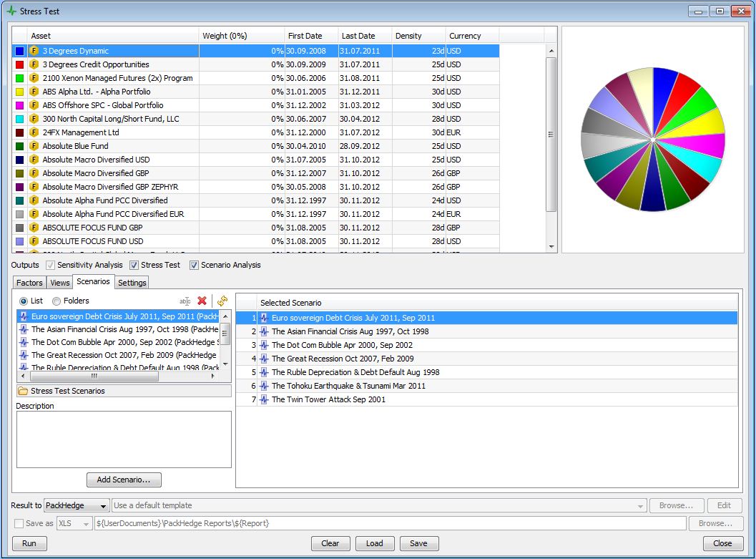This screenshot has height=559, width=756.
Task: Click scenario icon of Euro sovereign Debt Crisis in left list
Action: tap(24, 316)
